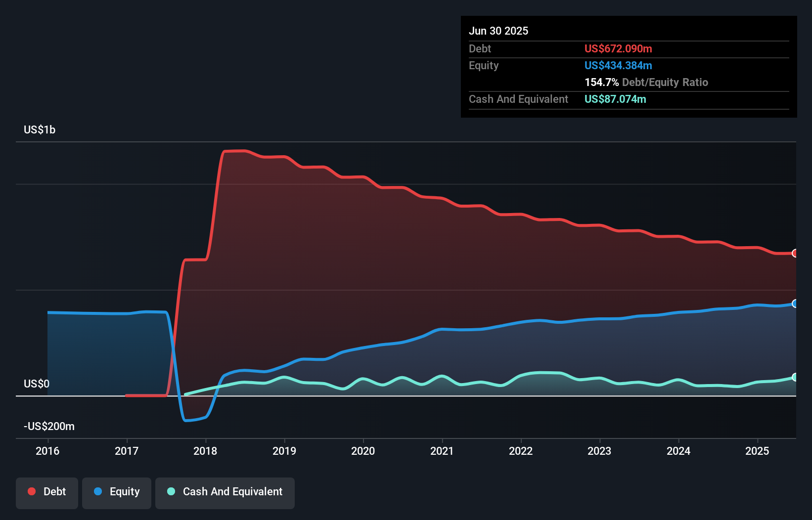Select the red Debt endpoint marker on the chart
Screen dimensions: 812x520
(x=795, y=253)
